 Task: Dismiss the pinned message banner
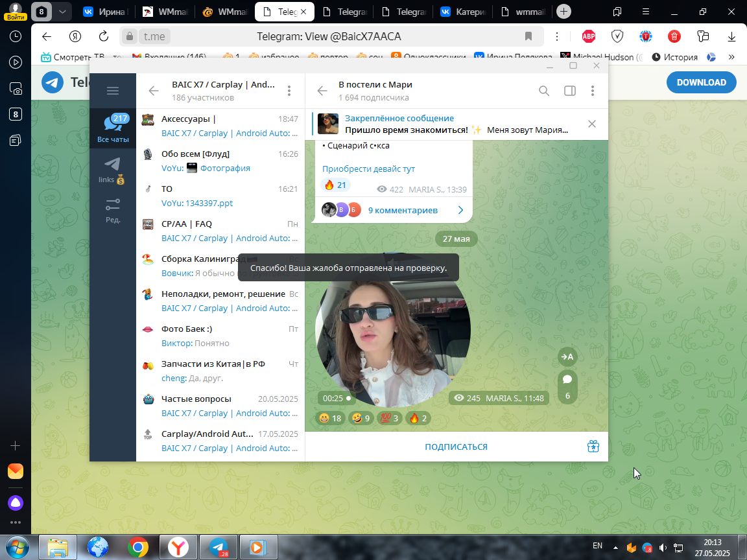point(591,124)
